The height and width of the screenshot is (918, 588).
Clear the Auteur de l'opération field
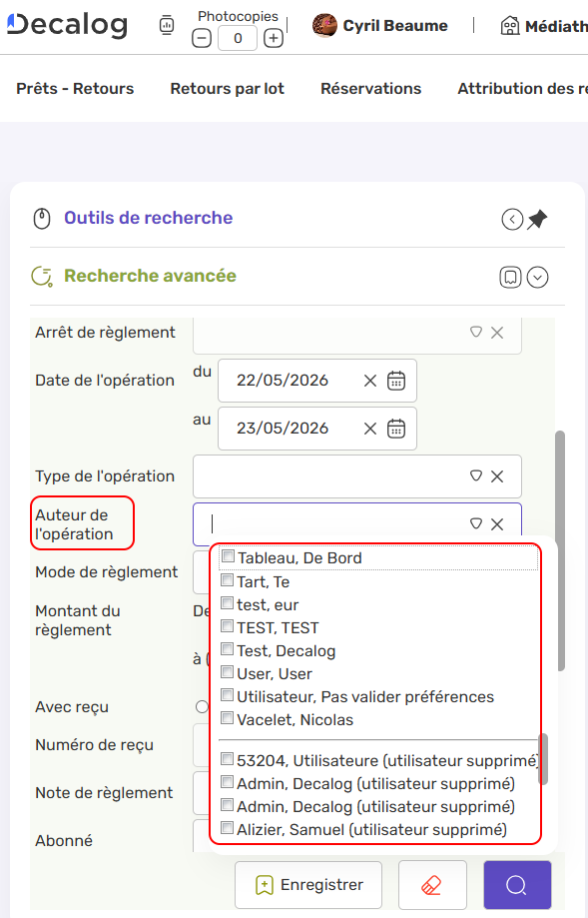click(x=497, y=524)
